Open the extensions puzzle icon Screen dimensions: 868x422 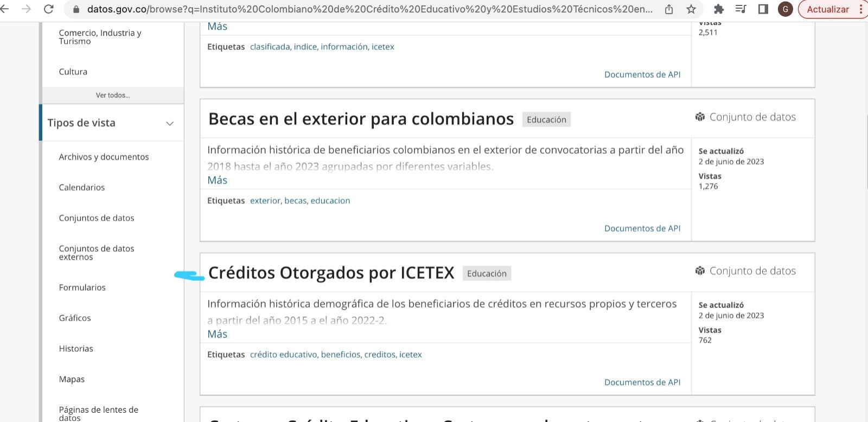(x=719, y=9)
